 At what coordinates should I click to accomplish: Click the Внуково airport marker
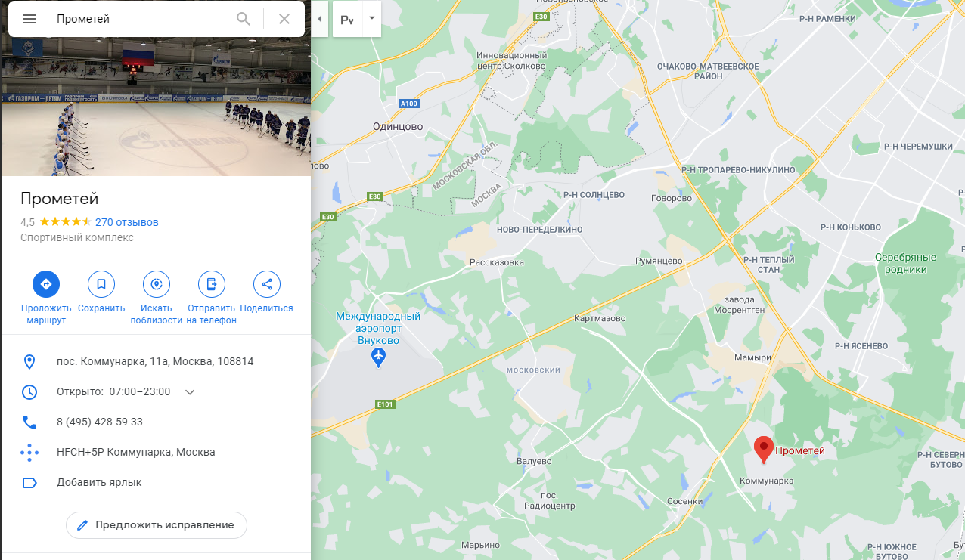380,358
